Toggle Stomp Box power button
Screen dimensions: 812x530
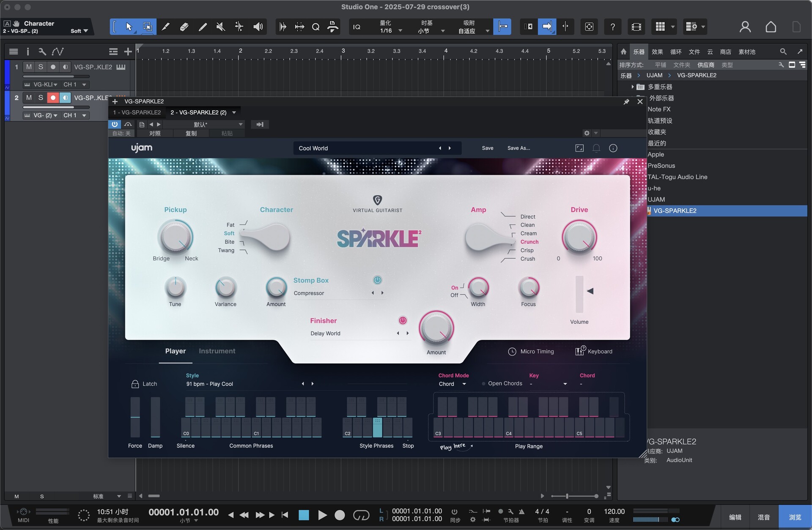coord(377,280)
